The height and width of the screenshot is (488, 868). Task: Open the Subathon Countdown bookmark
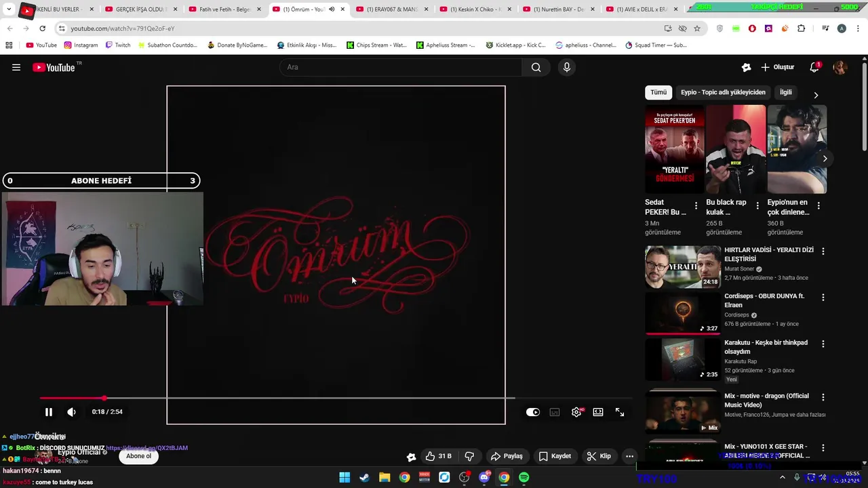point(167,45)
